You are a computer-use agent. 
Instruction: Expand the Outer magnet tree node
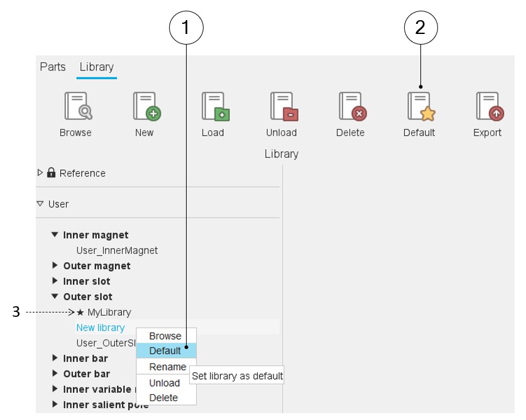55,266
